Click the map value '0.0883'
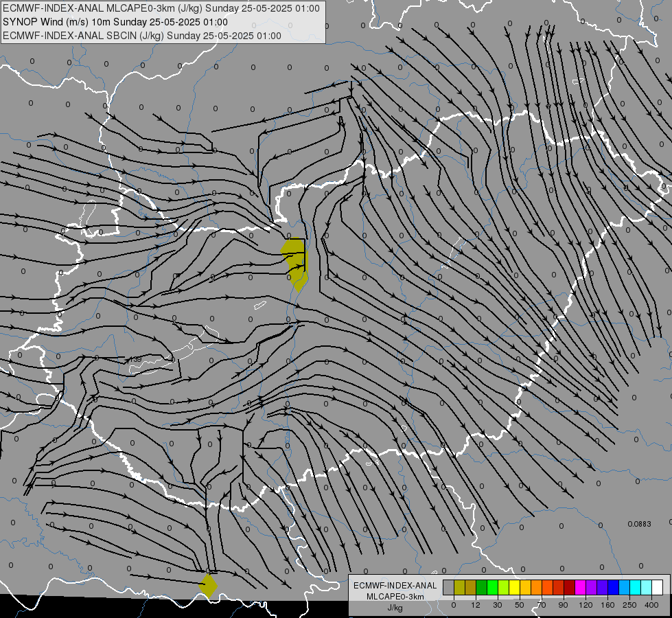The height and width of the screenshot is (618, 672). coord(640,524)
